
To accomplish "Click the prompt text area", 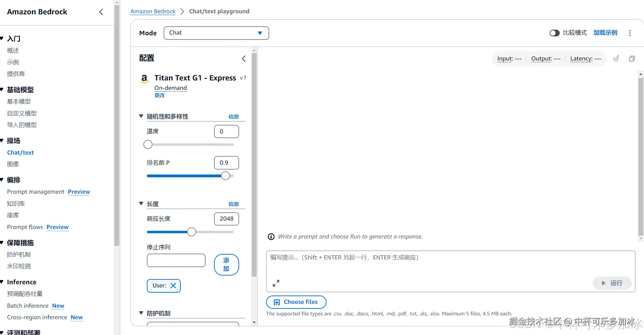I will (x=450, y=271).
